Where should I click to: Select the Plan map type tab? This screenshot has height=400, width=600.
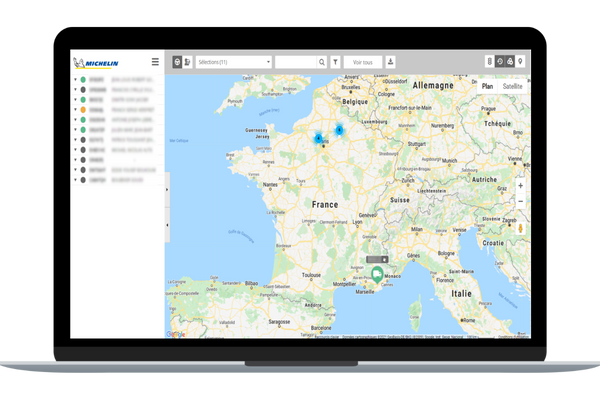[x=487, y=86]
